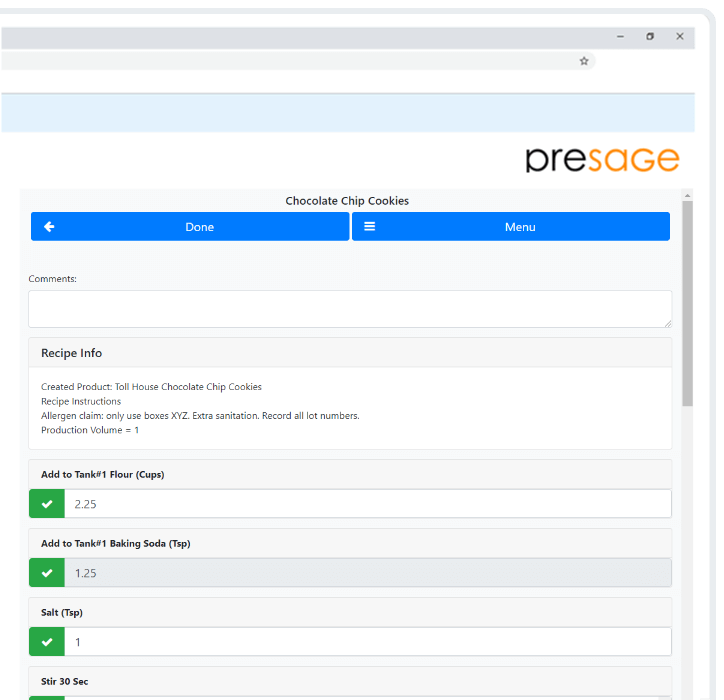Restore down the browser window

click(x=650, y=36)
